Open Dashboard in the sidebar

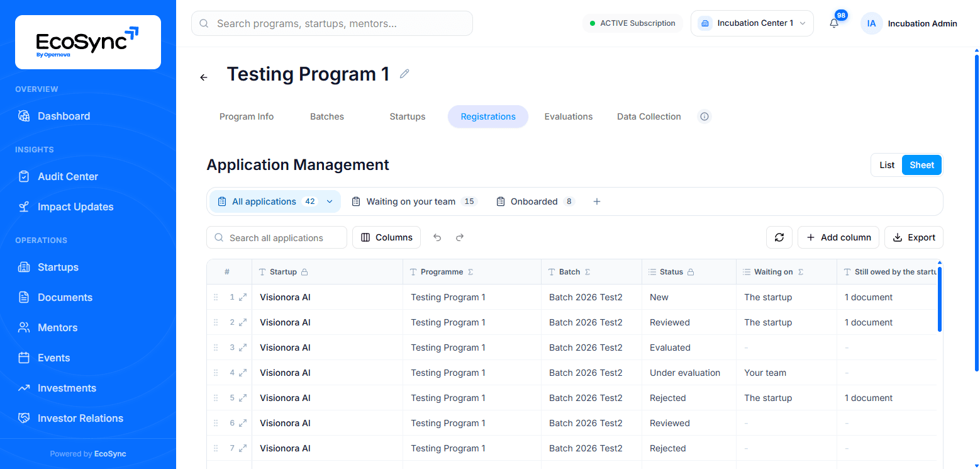[88, 116]
